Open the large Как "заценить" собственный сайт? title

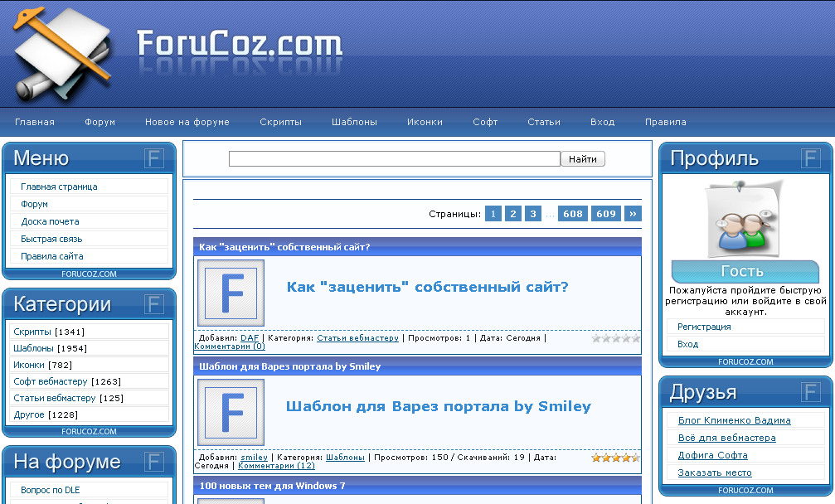tap(428, 288)
